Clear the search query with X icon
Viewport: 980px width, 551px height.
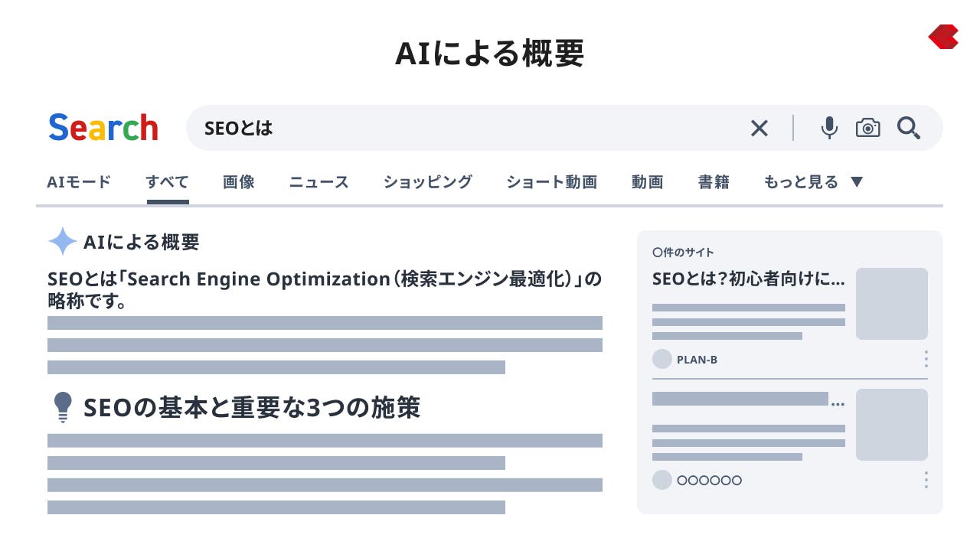click(759, 128)
